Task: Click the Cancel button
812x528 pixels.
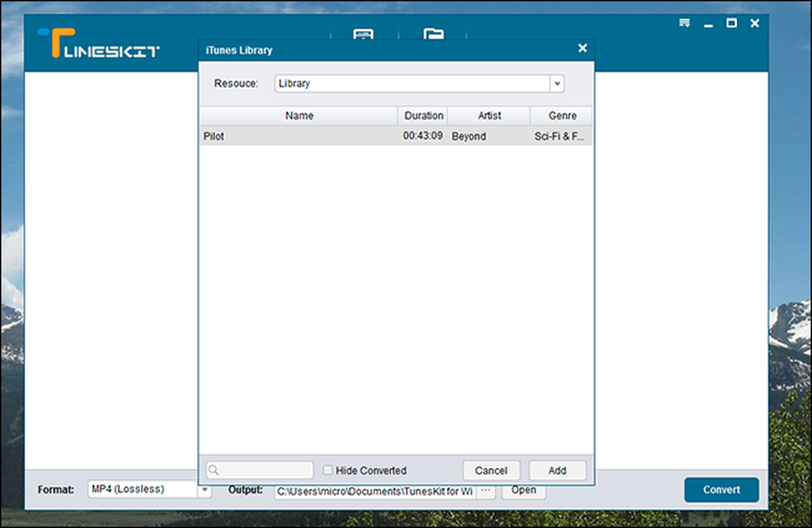Action: tap(491, 470)
